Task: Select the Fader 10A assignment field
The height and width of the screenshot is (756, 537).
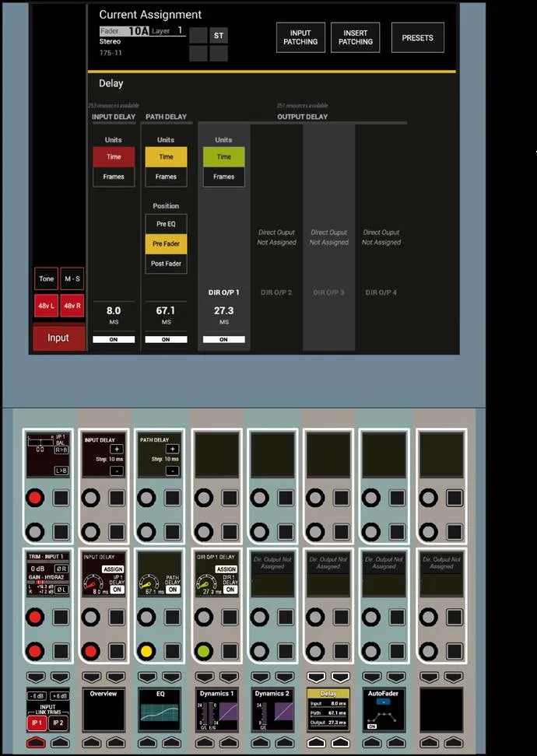Action: [125, 31]
